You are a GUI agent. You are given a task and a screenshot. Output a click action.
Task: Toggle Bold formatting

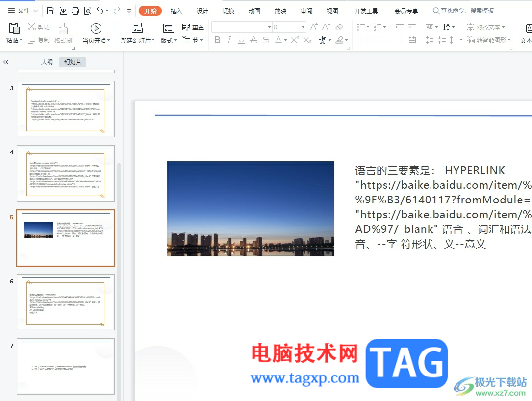tap(218, 40)
